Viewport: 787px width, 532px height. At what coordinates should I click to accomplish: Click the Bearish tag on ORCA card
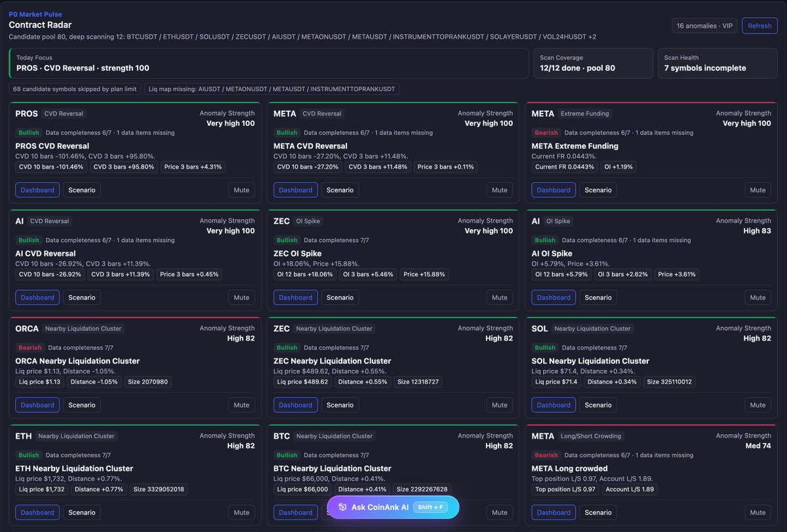coord(30,348)
